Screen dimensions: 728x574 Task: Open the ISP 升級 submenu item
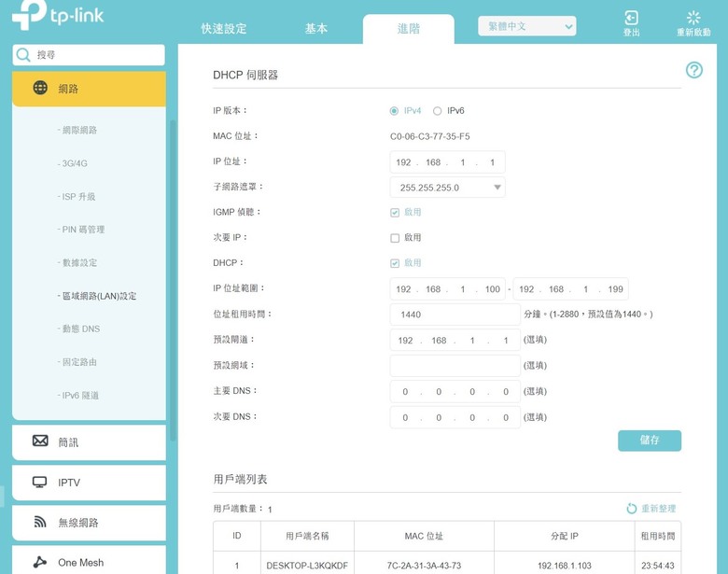coord(77,196)
